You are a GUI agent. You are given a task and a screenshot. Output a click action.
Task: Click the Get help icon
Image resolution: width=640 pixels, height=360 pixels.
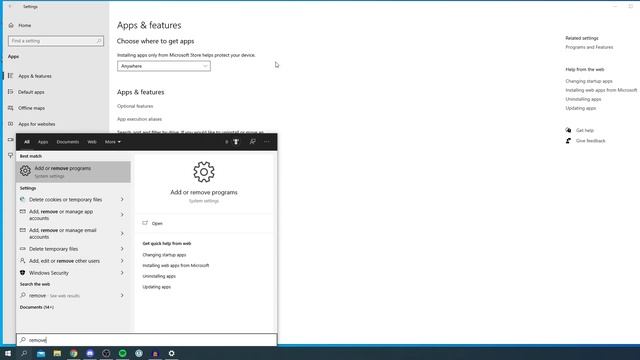[569, 130]
